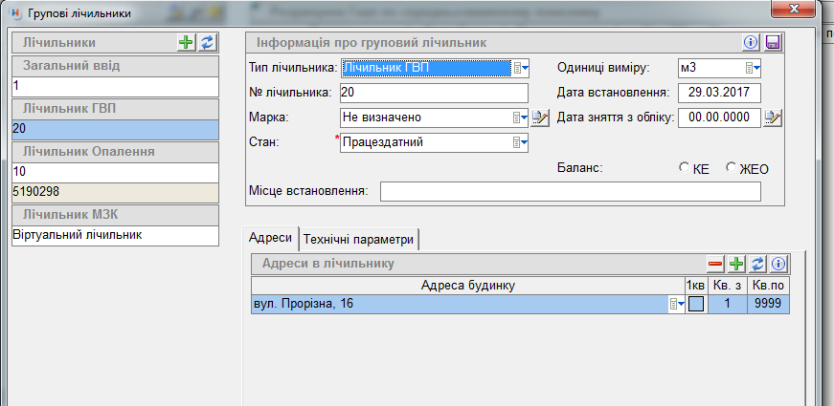Select the ЖЕО balance radio button
The width and height of the screenshot is (834, 406).
(x=731, y=168)
